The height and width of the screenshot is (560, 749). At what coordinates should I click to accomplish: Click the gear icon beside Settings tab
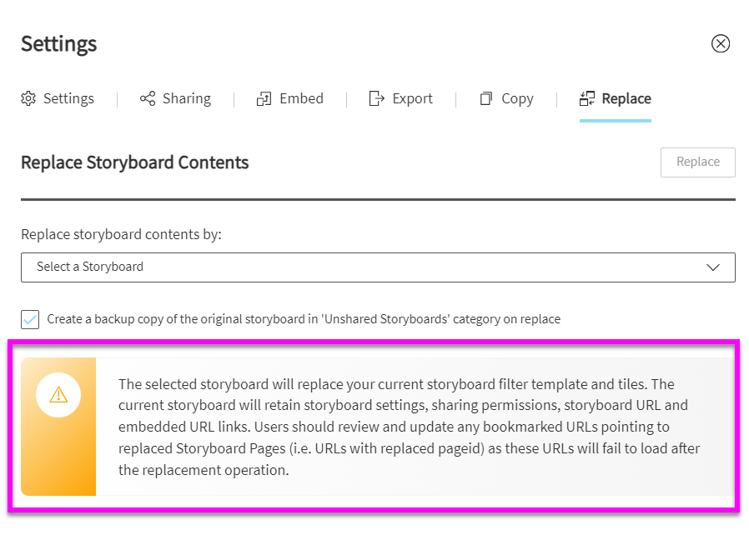coord(28,98)
